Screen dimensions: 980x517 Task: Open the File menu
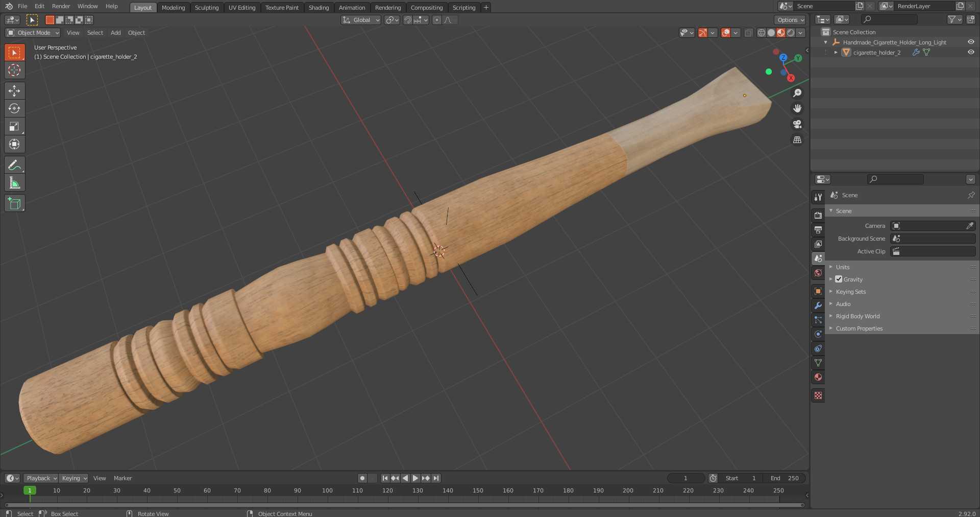pos(22,6)
